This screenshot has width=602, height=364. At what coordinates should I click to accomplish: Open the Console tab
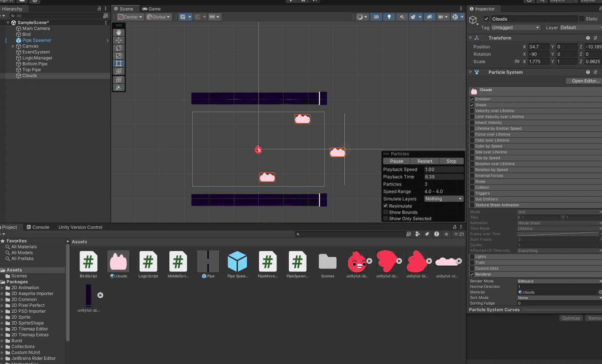point(38,227)
